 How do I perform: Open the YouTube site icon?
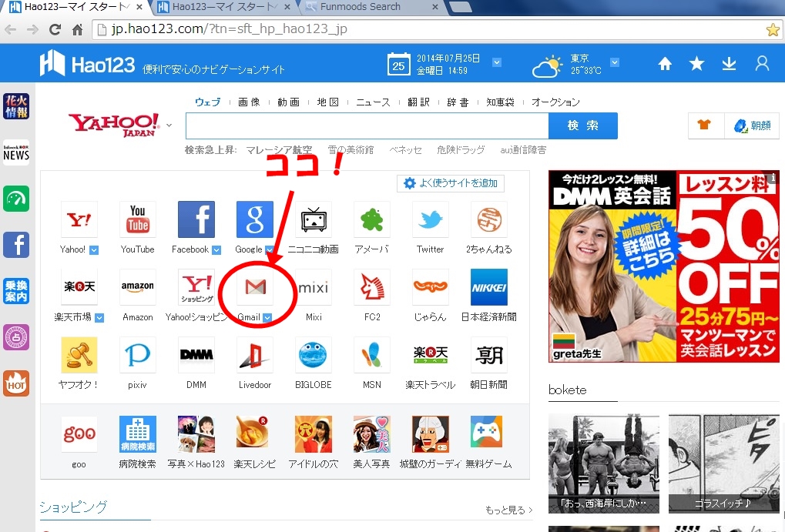pos(138,220)
